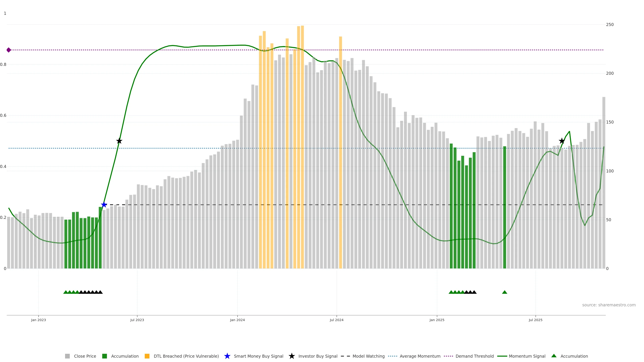This screenshot has height=362, width=644.
Task: Click the lone green Accumulation triangle near mid 2025
Action: click(x=504, y=292)
